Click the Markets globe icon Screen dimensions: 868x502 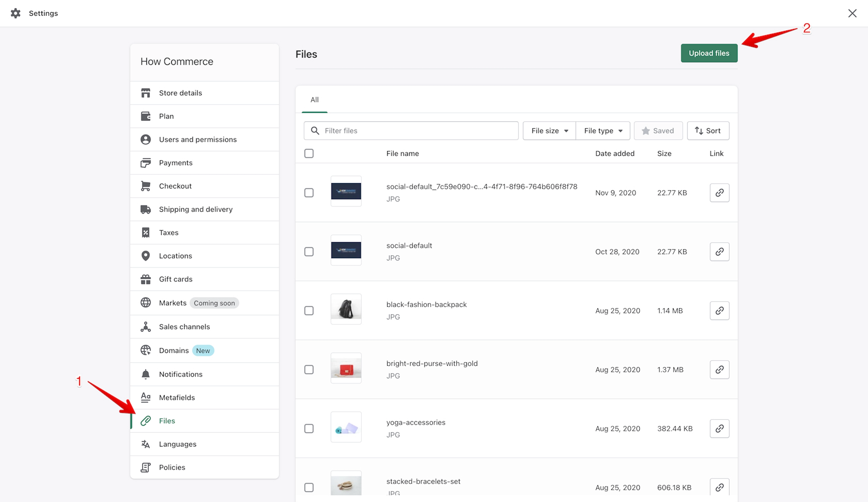[x=146, y=302]
